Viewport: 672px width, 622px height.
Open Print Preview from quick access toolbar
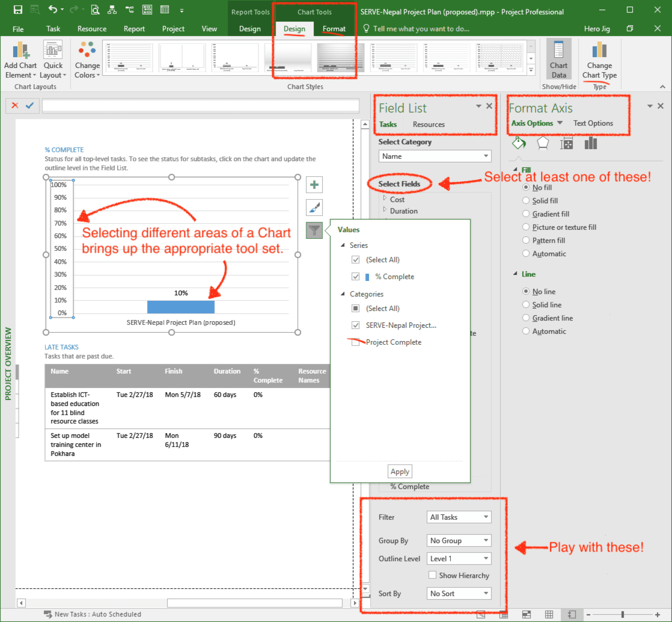95,10
